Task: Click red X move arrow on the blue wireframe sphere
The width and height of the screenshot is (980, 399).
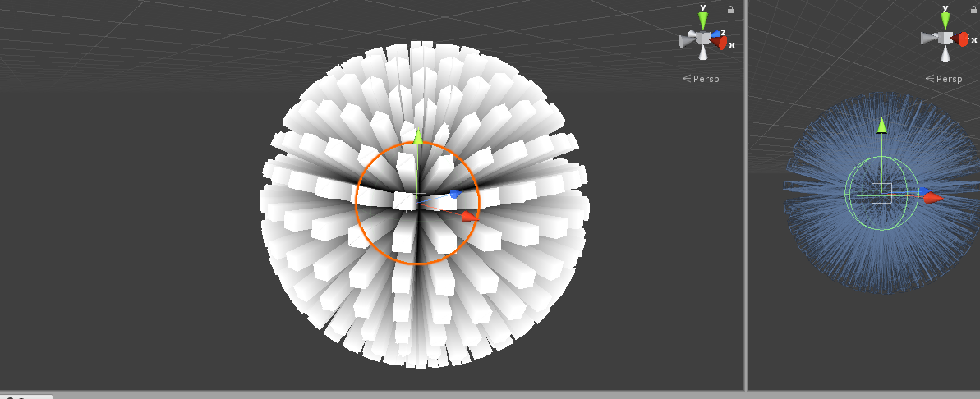Action: click(x=933, y=197)
